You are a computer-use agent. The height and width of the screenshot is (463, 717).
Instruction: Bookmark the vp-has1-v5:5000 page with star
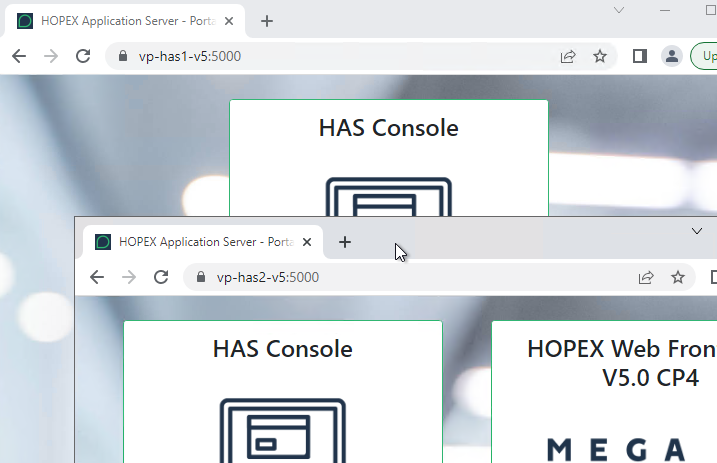(x=600, y=57)
